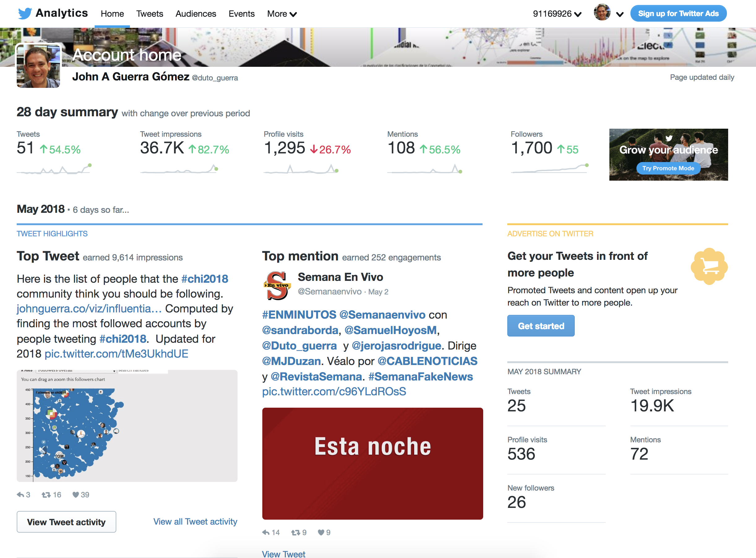Click heart icon with 9 likes
The image size is (756, 558).
[321, 533]
